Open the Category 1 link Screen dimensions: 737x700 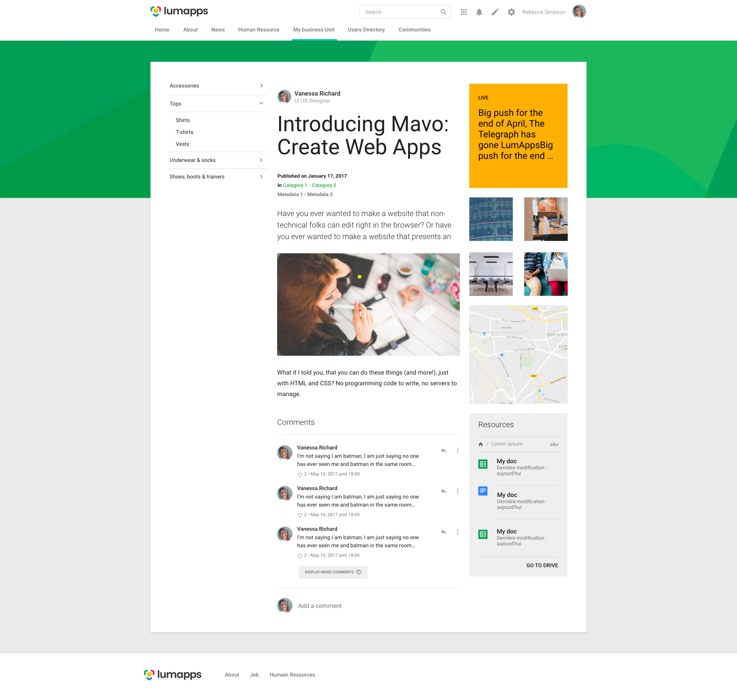(294, 185)
